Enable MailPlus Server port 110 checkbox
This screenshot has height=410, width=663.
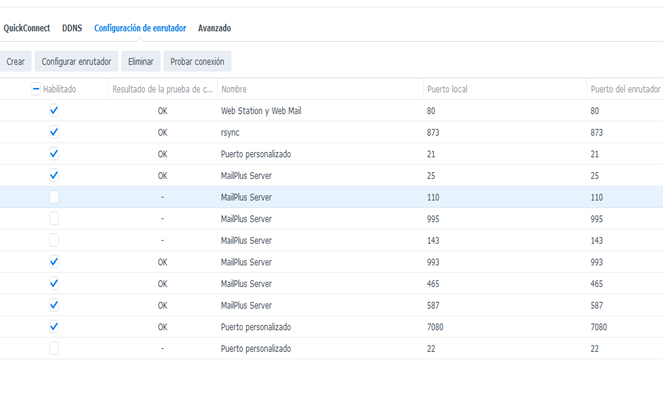[54, 197]
